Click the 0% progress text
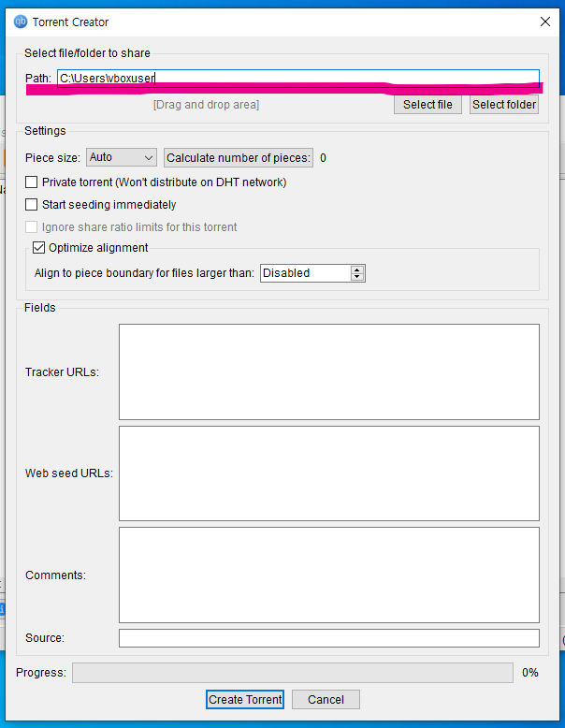 (x=529, y=672)
